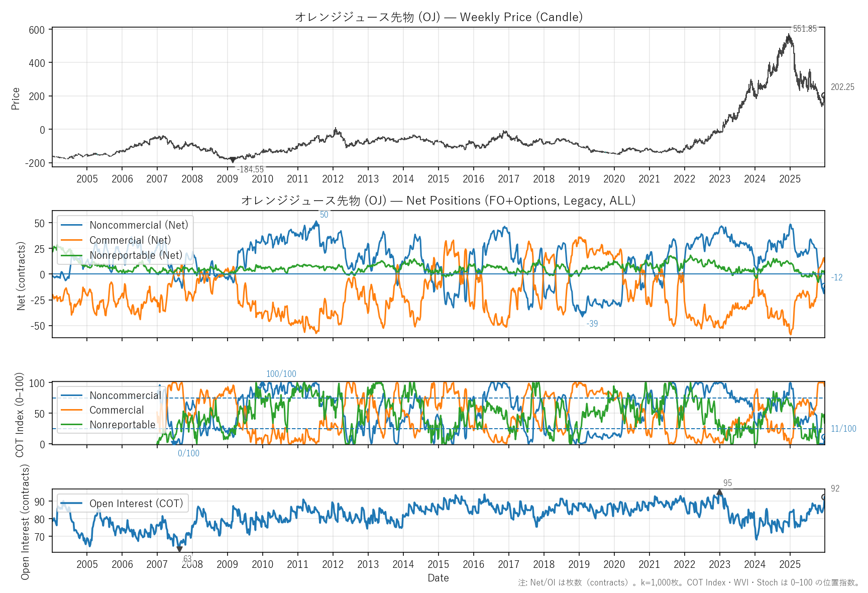Click the Weekly Price (Candle) chart title
The image size is (868, 593).
[439, 17]
